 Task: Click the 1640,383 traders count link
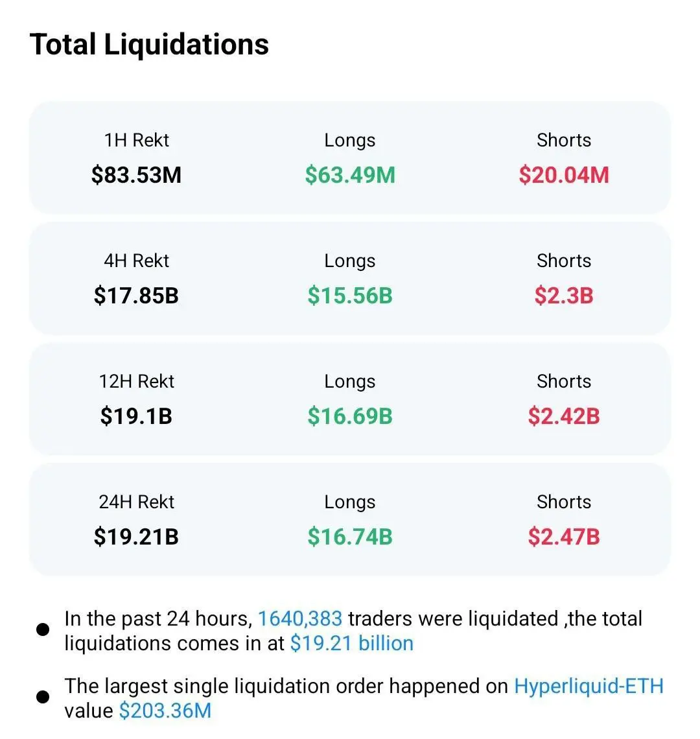click(x=299, y=618)
